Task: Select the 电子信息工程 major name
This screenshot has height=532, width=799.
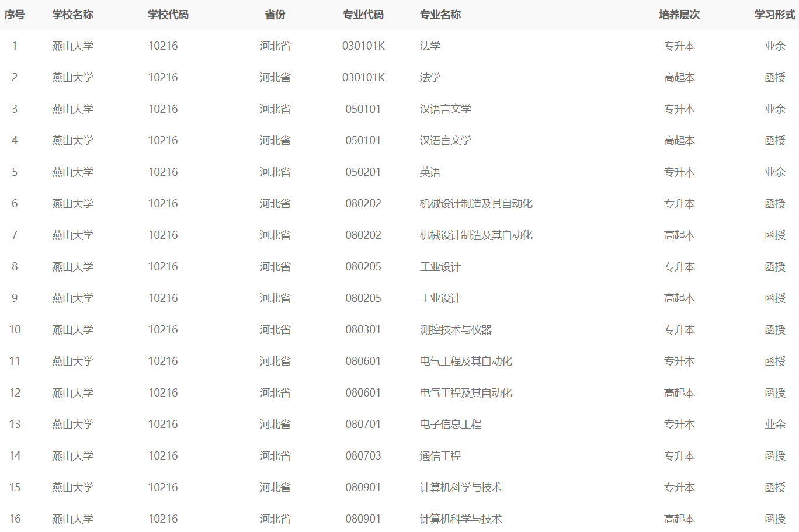Action: coord(450,425)
